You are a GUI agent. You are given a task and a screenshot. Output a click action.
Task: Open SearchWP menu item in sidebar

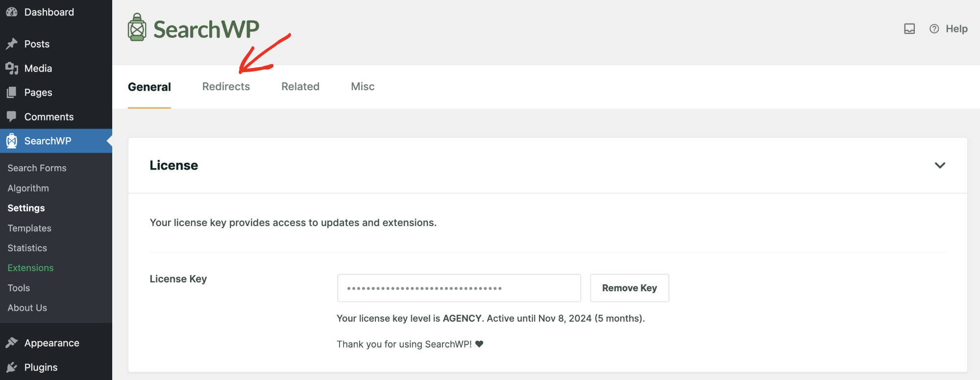56,141
